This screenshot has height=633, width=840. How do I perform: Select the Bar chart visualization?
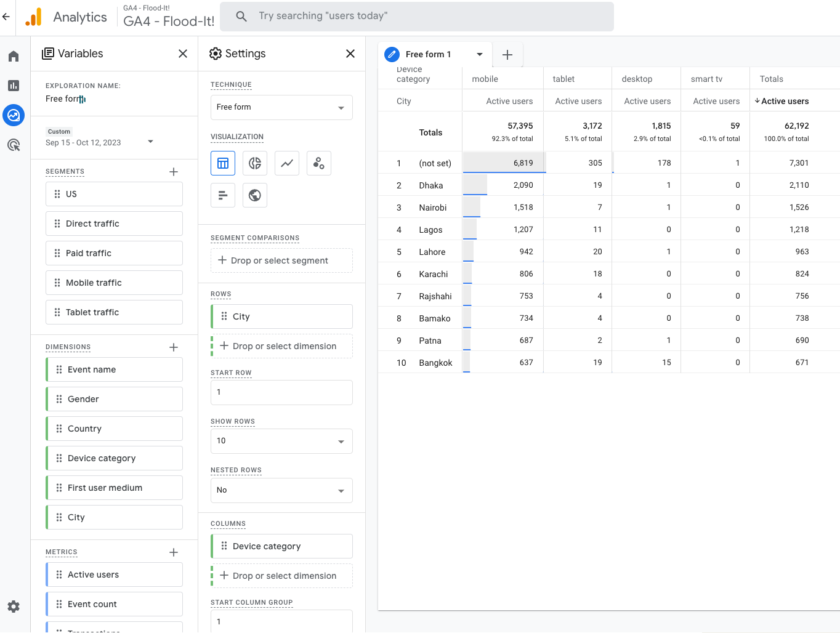point(223,195)
